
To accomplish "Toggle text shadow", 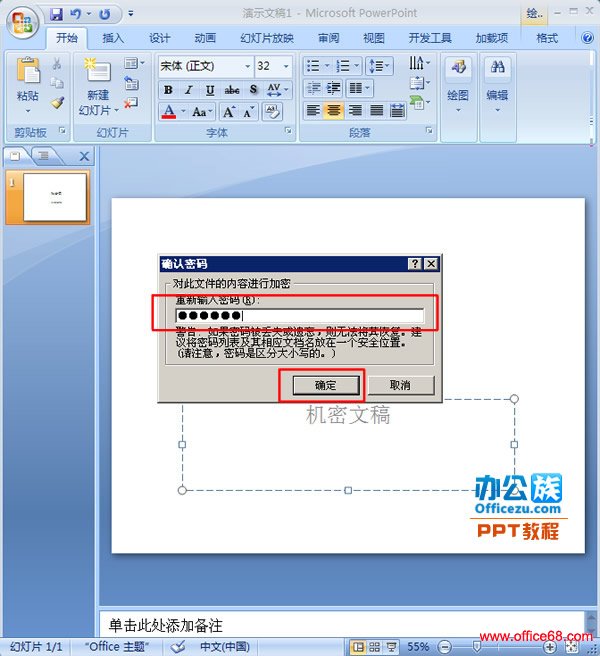I will tap(253, 90).
